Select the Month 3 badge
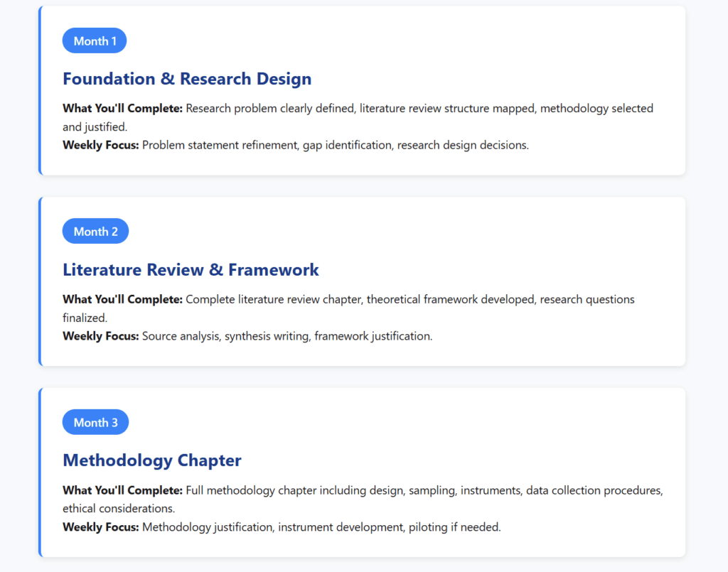This screenshot has height=572, width=728. (x=95, y=423)
